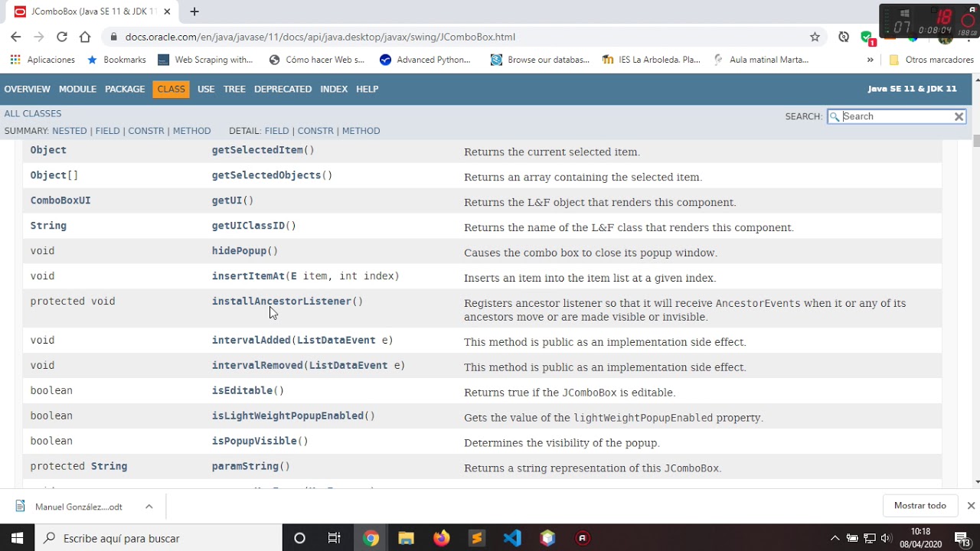Click the Mostrar todo downloads button
The height and width of the screenshot is (551, 980).
point(920,506)
